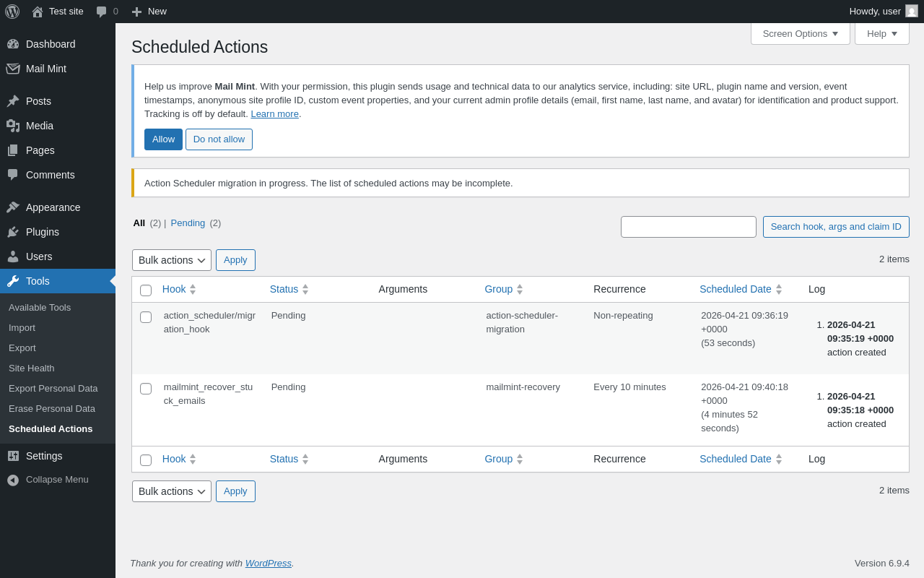
Task: Click the Appearance paintbrush icon
Action: [13, 207]
